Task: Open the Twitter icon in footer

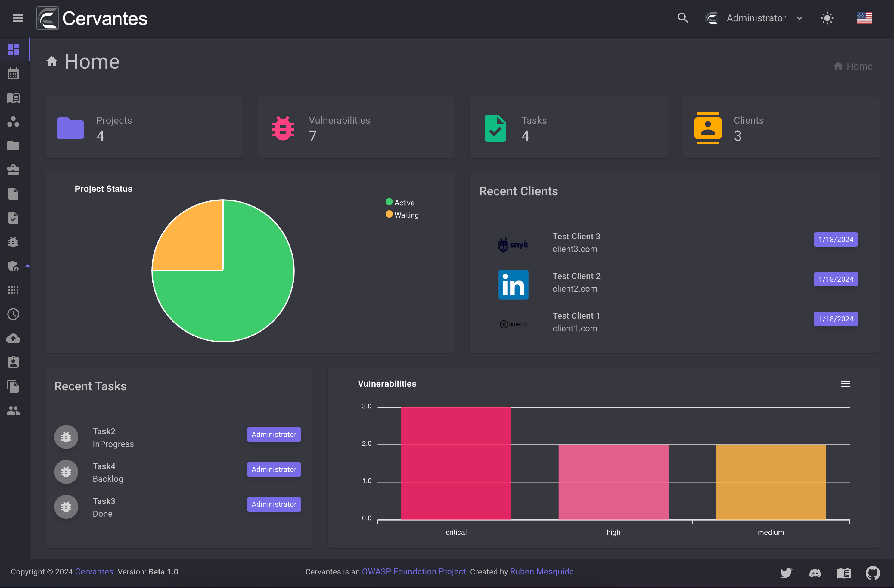Action: (786, 573)
